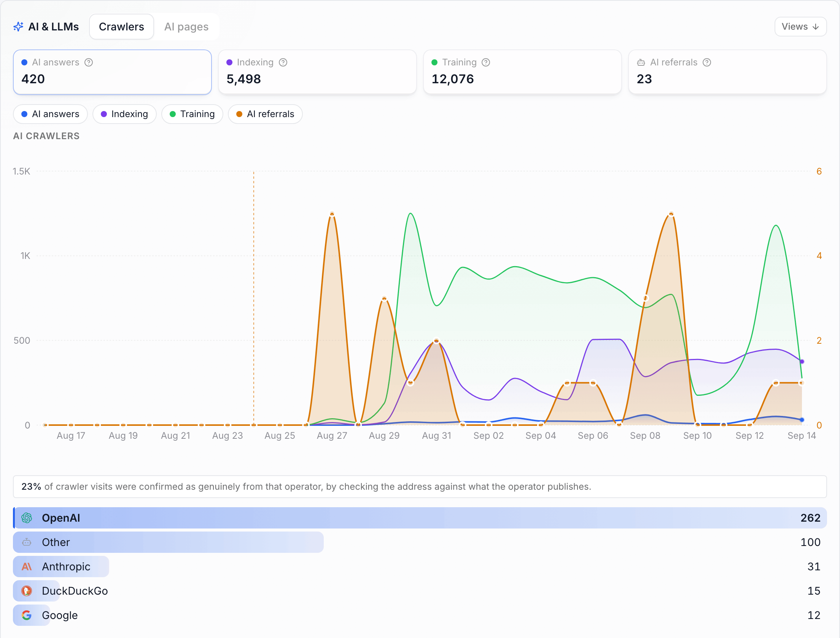The width and height of the screenshot is (840, 638).
Task: Select the OpenAI row with 262
Action: tap(420, 518)
